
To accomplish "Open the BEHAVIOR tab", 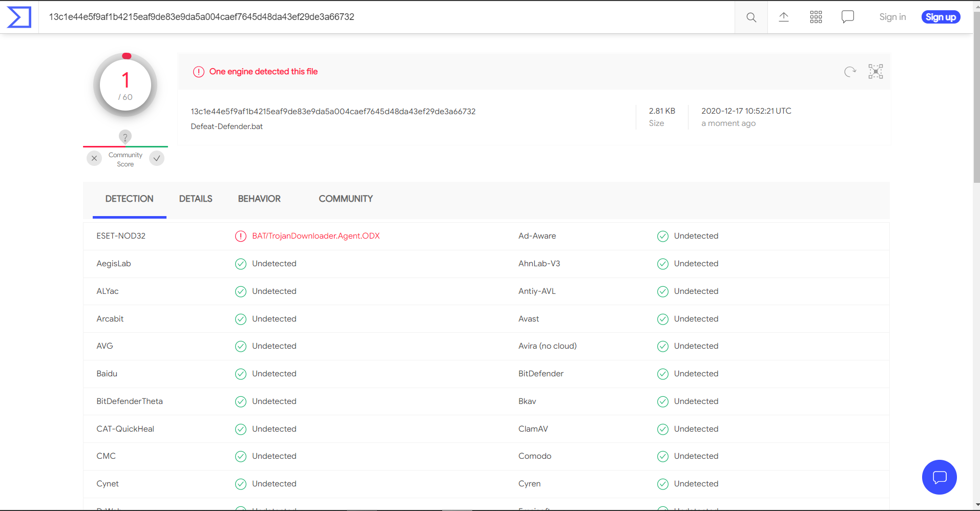I will click(x=259, y=199).
